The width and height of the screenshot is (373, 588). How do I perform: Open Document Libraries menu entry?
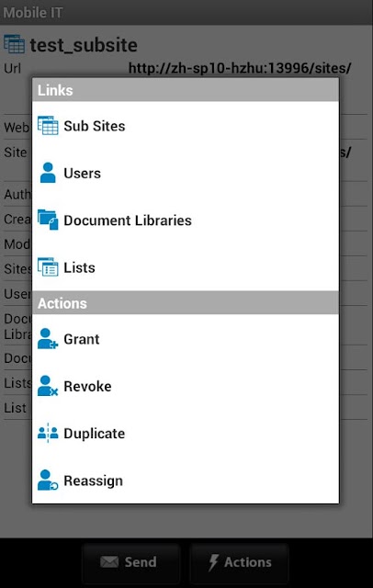(x=186, y=220)
